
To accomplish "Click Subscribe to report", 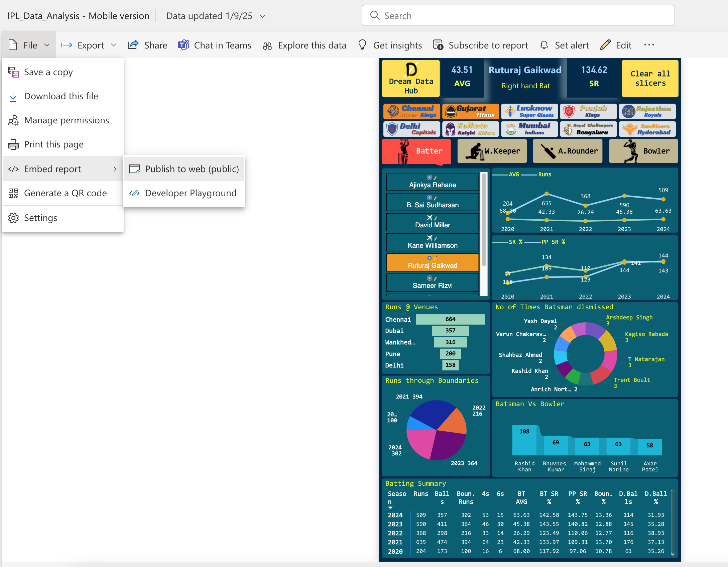I will (x=481, y=45).
